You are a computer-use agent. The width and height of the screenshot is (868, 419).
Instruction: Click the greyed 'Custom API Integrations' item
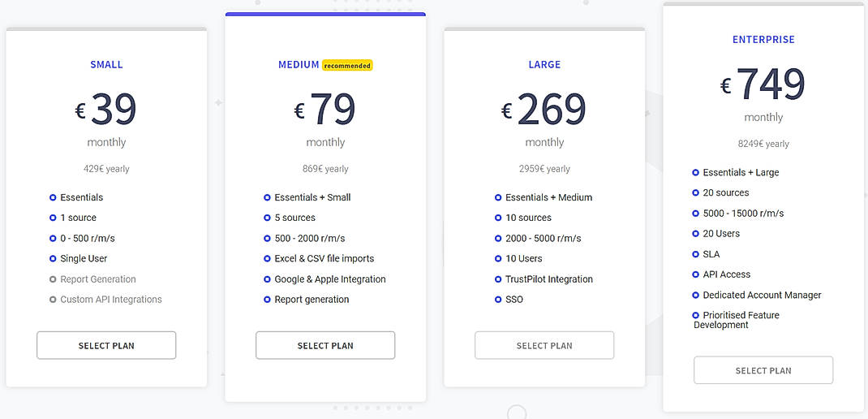[110, 300]
